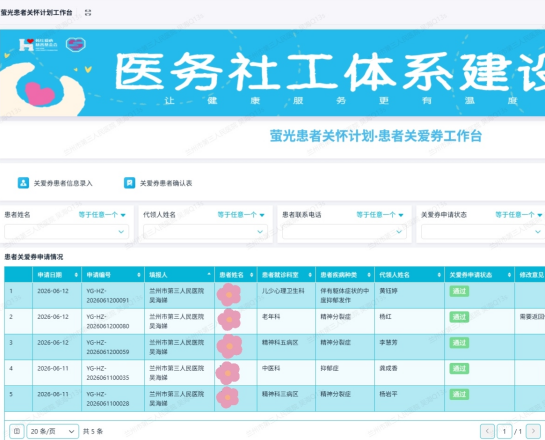545x440 pixels.
Task: Open 患者姓名 condition dropdown 等于任意一个
Action: point(102,215)
